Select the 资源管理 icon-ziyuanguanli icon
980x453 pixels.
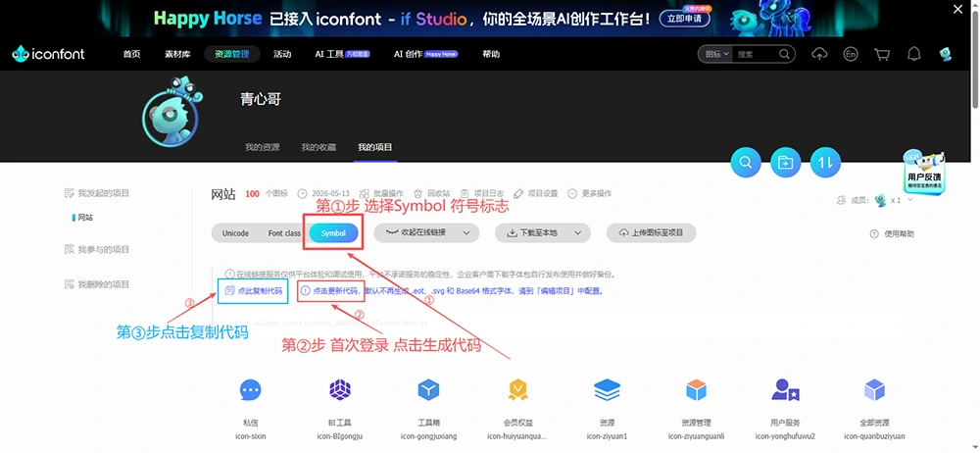pos(696,390)
